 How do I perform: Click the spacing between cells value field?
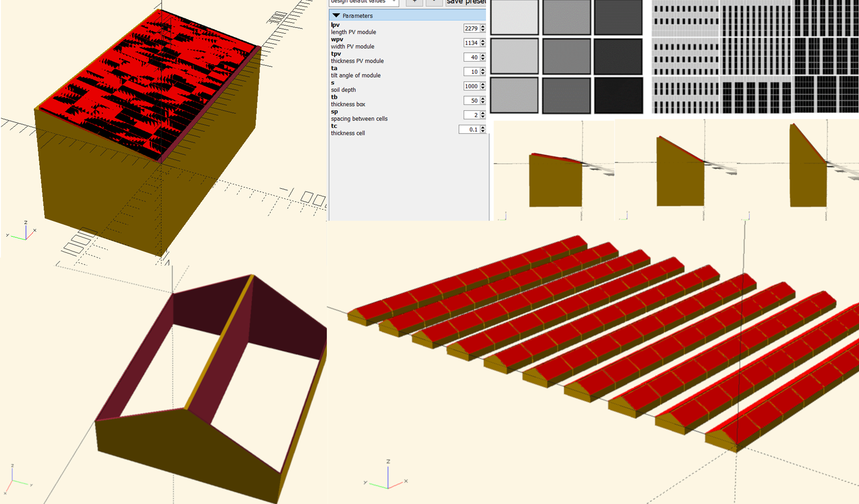[x=471, y=115]
